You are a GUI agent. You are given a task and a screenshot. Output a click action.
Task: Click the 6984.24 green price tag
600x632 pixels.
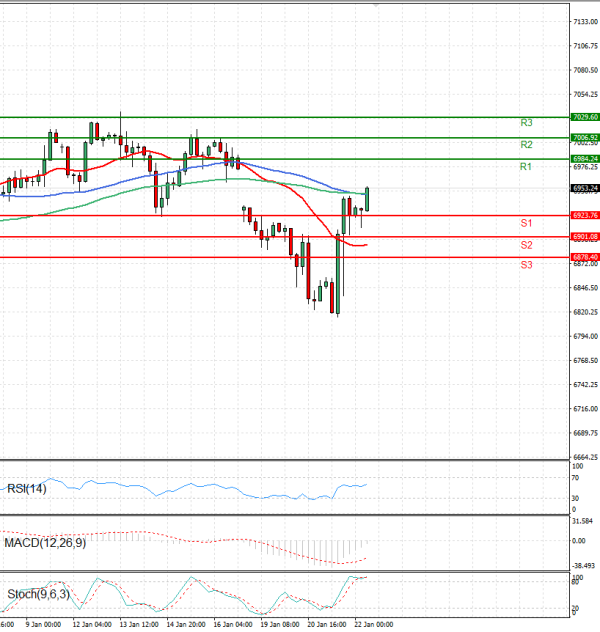585,159
